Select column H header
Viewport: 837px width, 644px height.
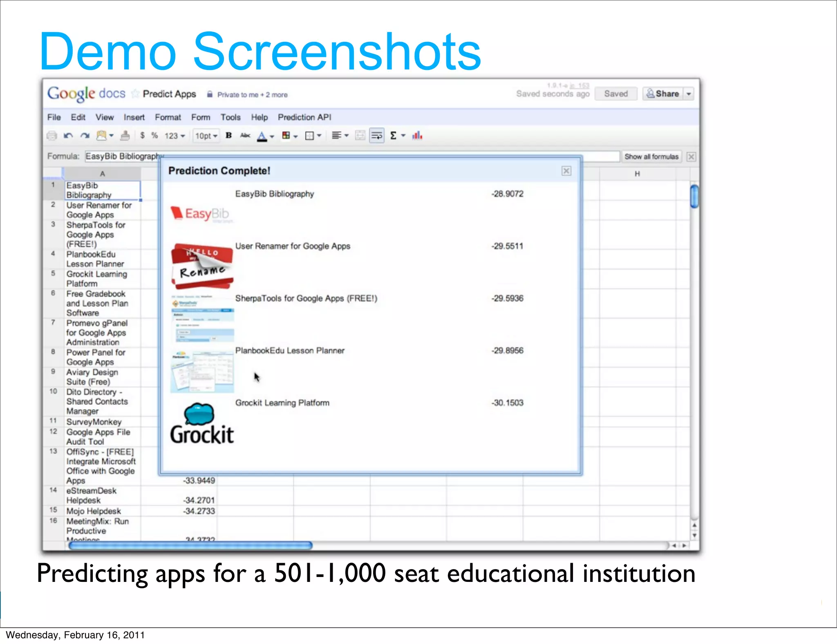point(637,174)
